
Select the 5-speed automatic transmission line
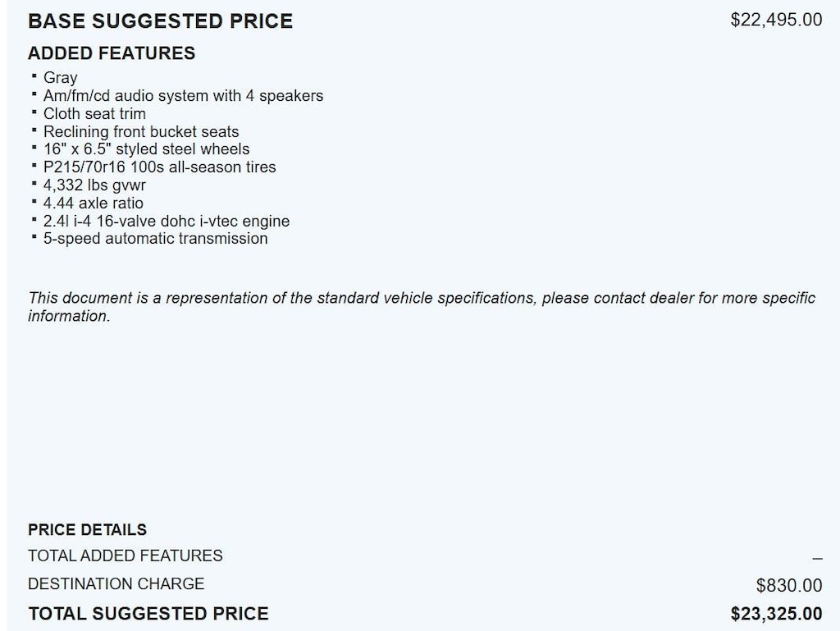tap(155, 239)
